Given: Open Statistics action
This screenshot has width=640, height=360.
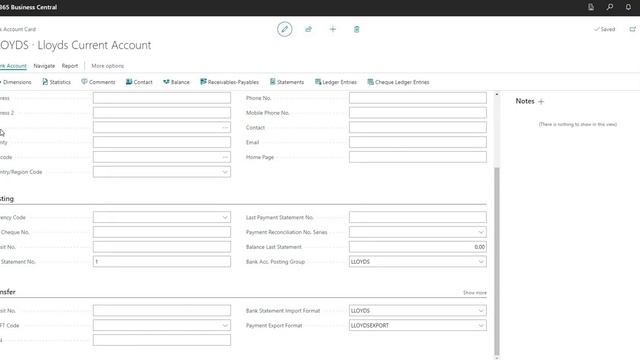Looking at the screenshot, I should point(56,82).
